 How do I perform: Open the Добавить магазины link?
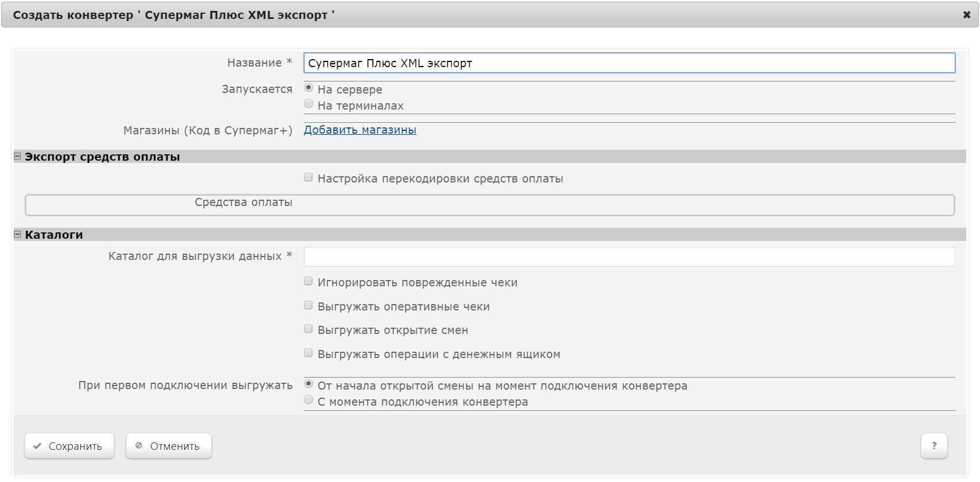pos(360,130)
